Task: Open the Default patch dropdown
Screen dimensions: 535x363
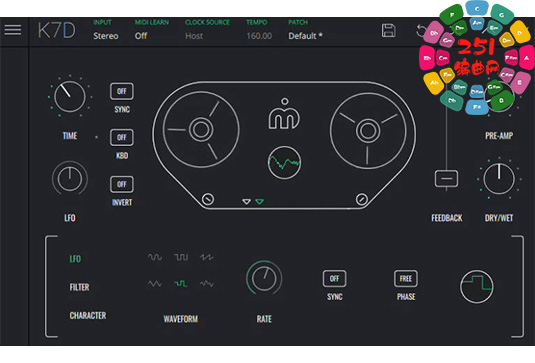Action: pos(305,36)
